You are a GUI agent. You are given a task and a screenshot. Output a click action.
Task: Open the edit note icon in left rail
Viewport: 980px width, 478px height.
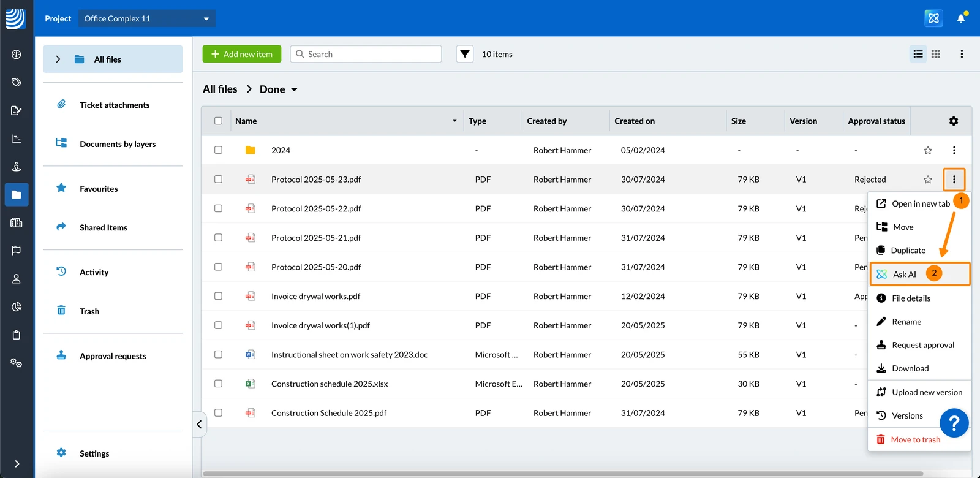point(17,110)
